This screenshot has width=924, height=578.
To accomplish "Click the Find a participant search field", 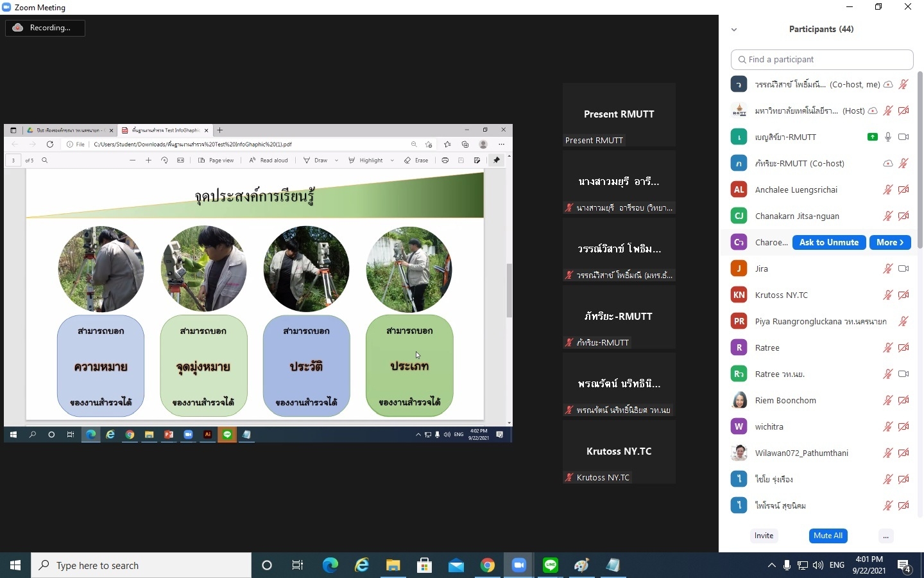I will 822,59.
